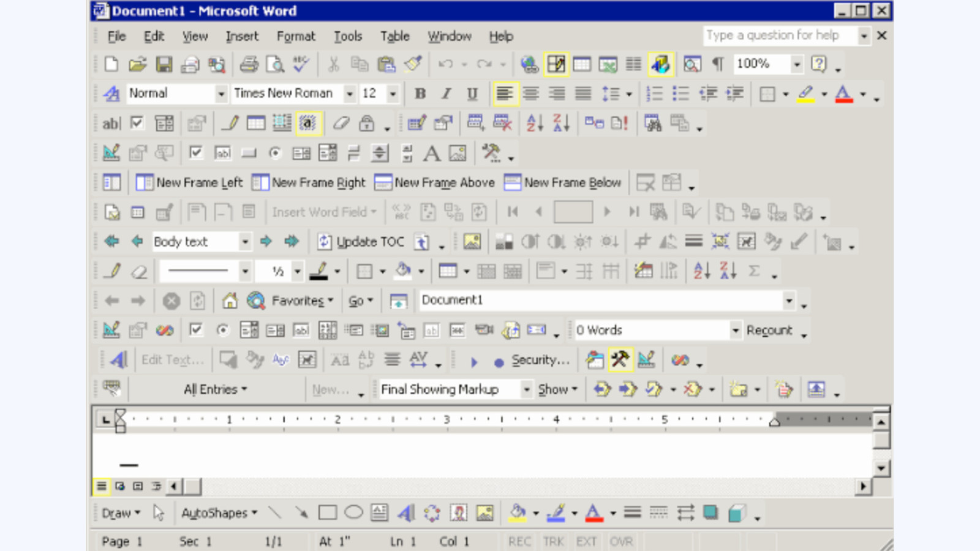This screenshot has width=980, height=551.
Task: Click New Frame Left button
Action: coord(189,182)
